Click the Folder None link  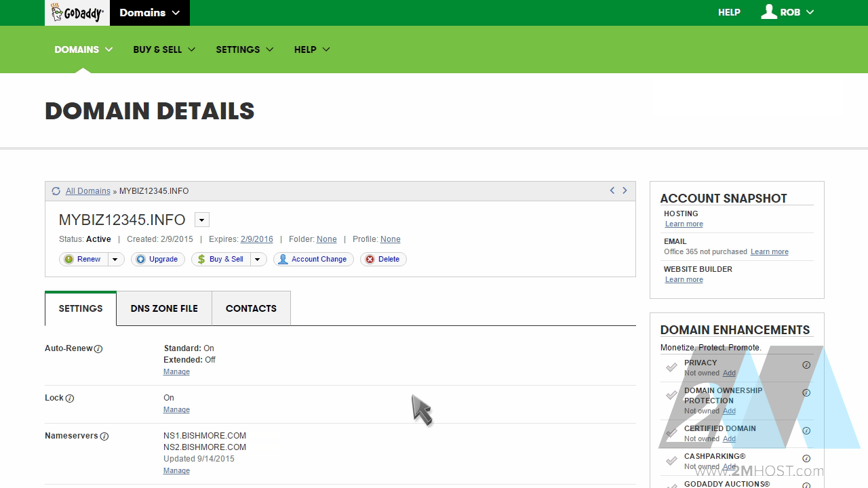tap(327, 239)
